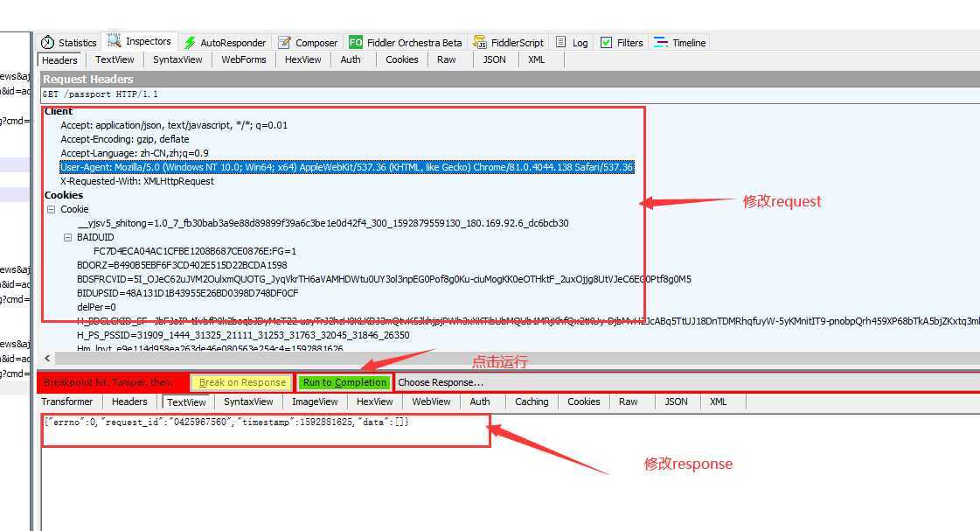Select the response Raw tab
This screenshot has width=980, height=531.
point(628,402)
